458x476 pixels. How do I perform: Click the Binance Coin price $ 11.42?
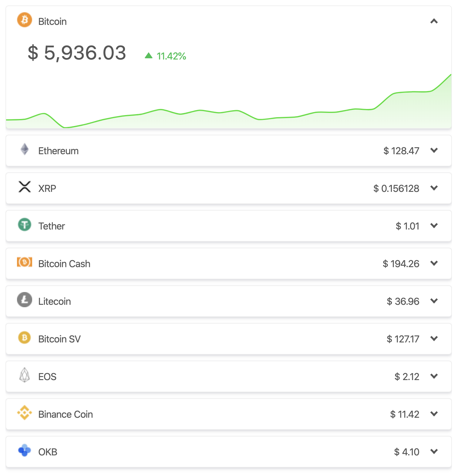[x=405, y=414]
